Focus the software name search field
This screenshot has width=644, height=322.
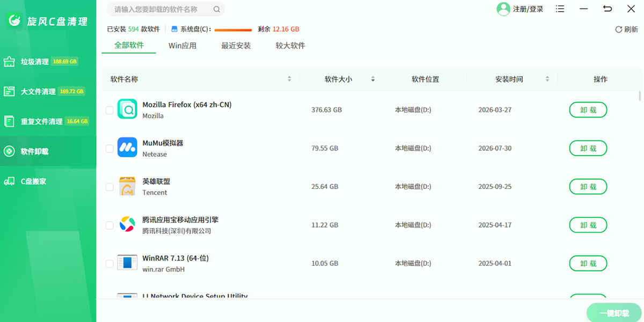point(166,9)
